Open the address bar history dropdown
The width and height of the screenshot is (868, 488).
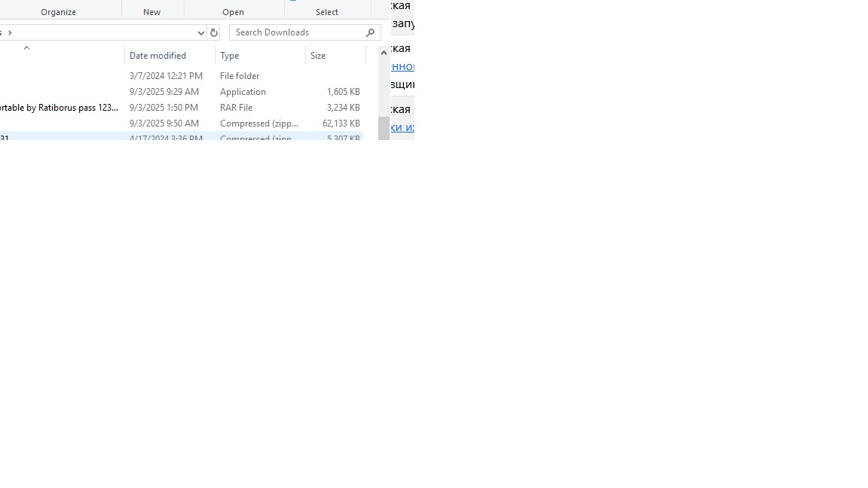click(200, 32)
